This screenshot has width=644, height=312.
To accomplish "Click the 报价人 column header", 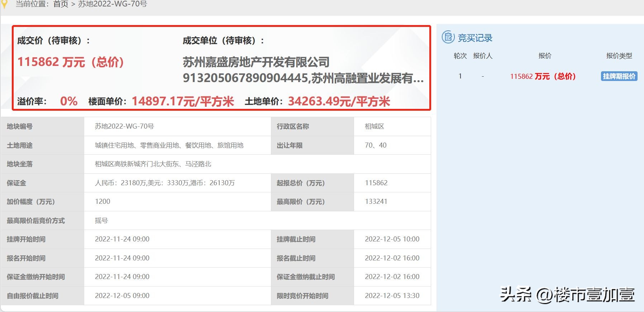I will pyautogui.click(x=482, y=56).
